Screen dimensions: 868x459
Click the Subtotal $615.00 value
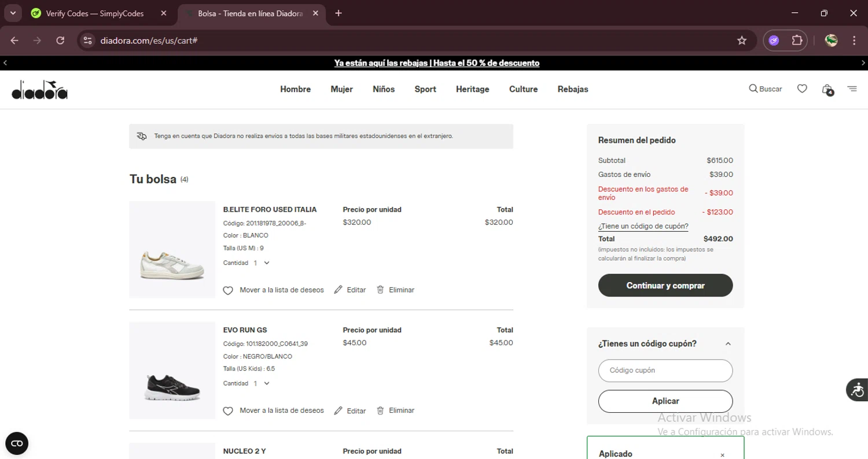[x=720, y=161]
